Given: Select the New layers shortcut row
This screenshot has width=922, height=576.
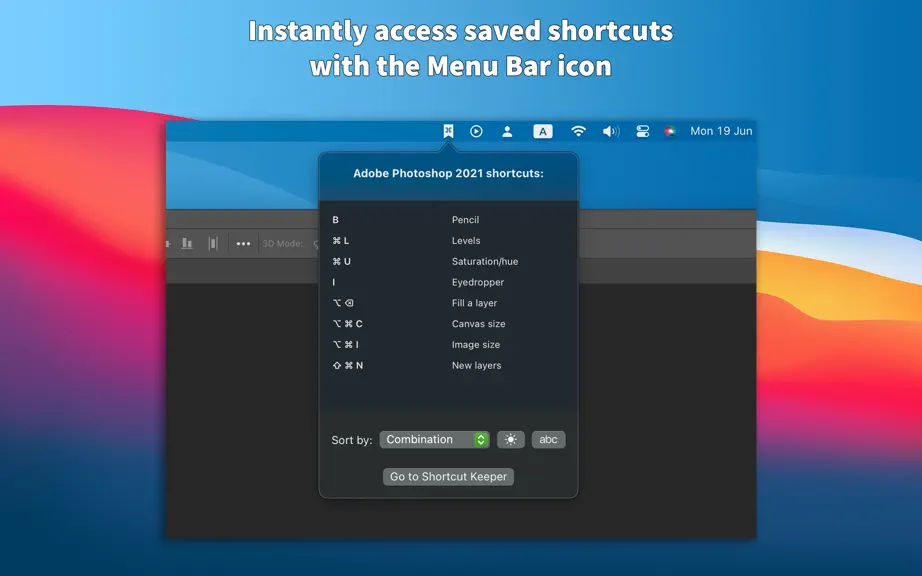Looking at the screenshot, I should (448, 366).
